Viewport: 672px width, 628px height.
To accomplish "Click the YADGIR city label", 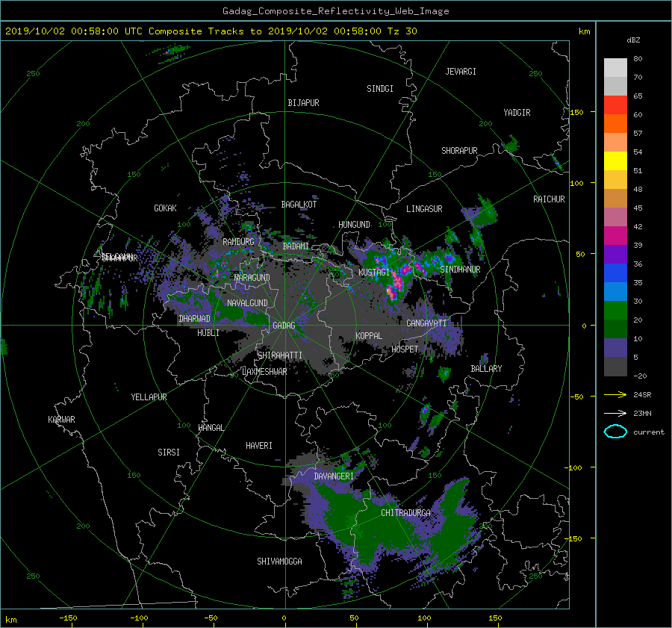I will click(x=517, y=113).
